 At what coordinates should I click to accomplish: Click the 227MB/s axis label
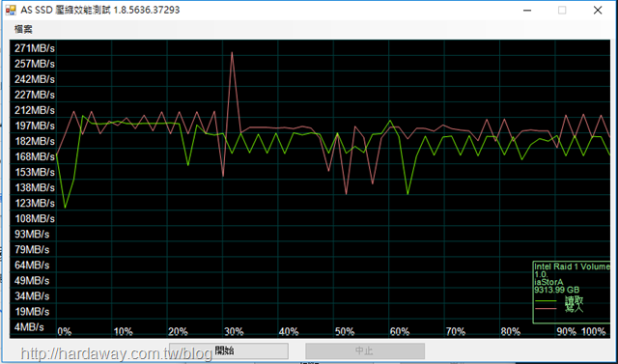point(35,95)
